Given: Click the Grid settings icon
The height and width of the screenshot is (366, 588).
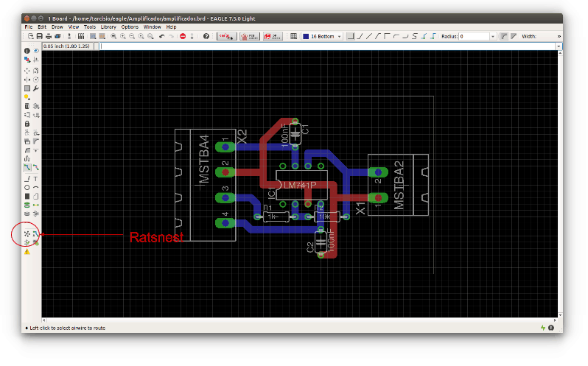Looking at the screenshot, I should pyautogui.click(x=293, y=36).
